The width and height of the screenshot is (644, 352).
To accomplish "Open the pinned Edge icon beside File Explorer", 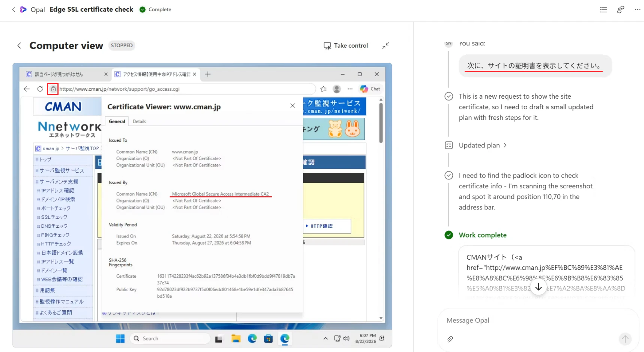I will (x=252, y=338).
